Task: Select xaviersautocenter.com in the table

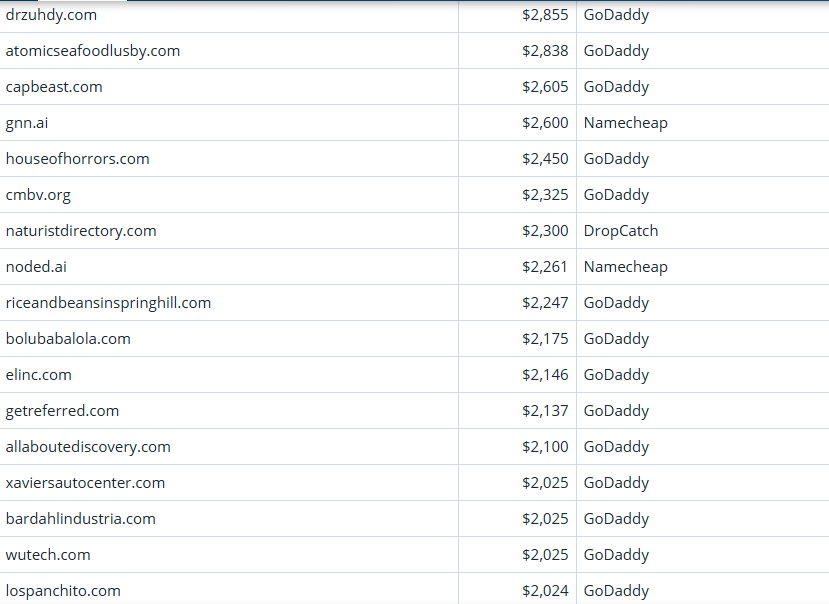Action: point(85,483)
